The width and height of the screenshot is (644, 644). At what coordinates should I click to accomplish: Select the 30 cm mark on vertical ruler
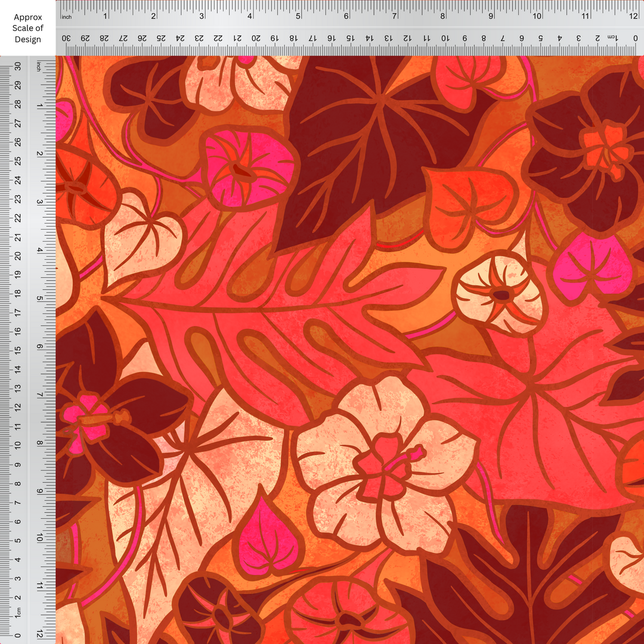pos(18,66)
